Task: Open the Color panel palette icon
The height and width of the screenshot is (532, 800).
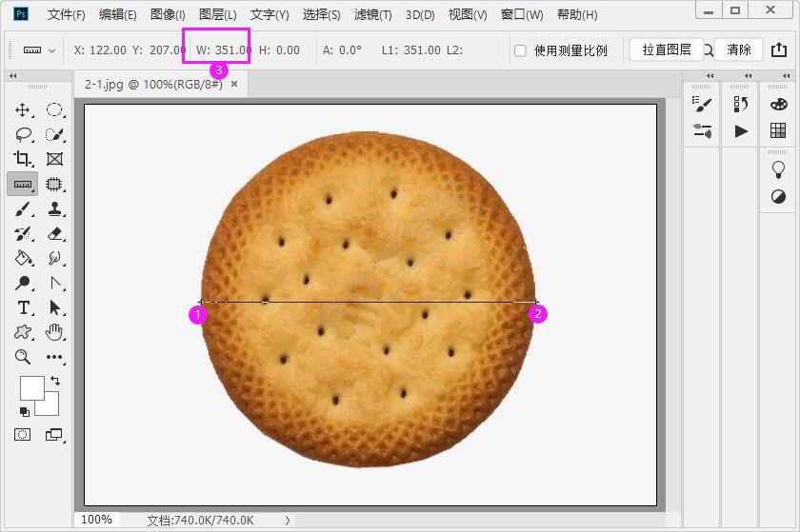Action: 779,104
